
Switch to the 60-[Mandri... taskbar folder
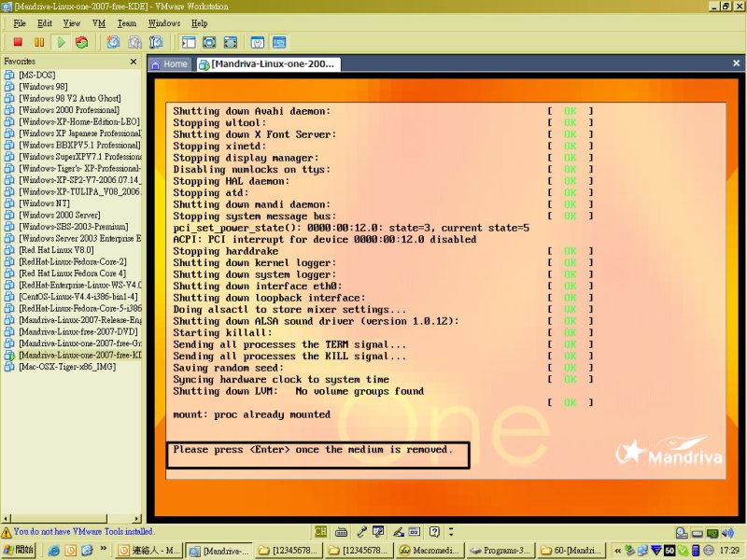(x=571, y=551)
